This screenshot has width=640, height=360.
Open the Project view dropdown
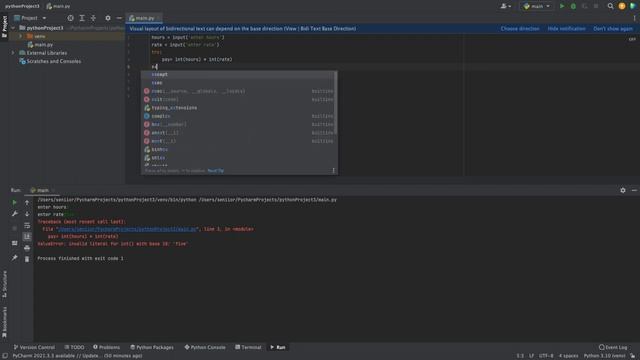pyautogui.click(x=30, y=18)
